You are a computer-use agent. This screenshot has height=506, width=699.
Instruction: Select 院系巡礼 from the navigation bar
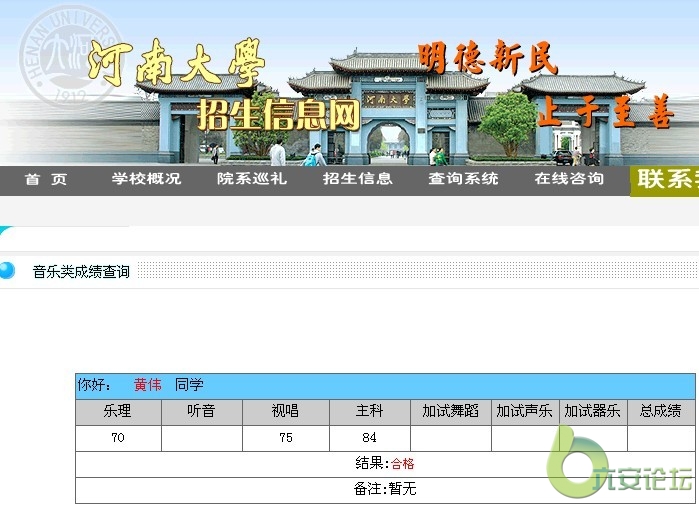click(x=252, y=179)
